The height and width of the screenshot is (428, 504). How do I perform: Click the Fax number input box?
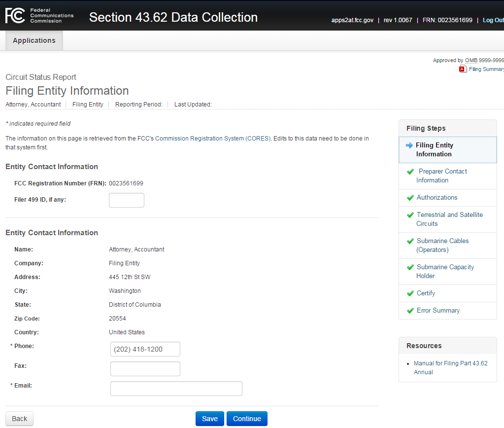click(145, 369)
